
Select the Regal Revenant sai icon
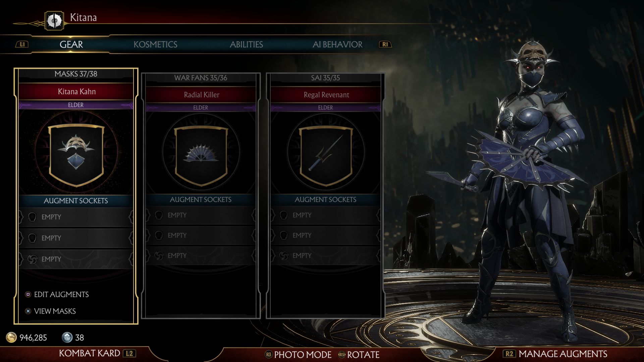pyautogui.click(x=326, y=156)
